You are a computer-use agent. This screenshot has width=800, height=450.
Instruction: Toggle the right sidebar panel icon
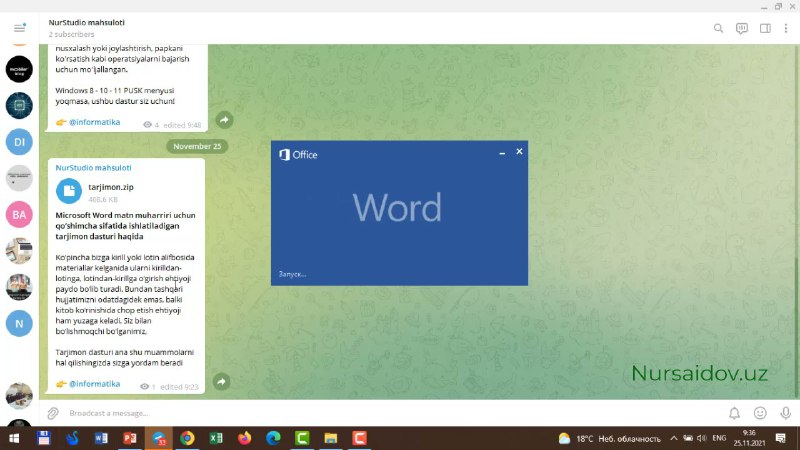(x=765, y=29)
